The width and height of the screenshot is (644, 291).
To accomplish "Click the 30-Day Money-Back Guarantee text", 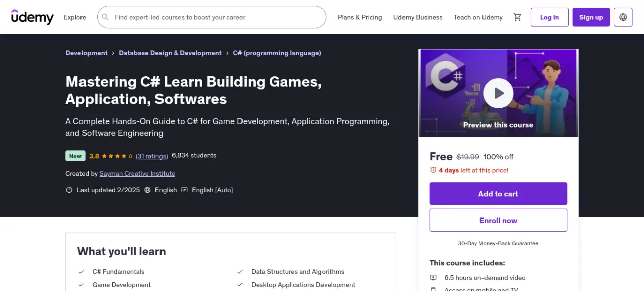I will (x=498, y=243).
